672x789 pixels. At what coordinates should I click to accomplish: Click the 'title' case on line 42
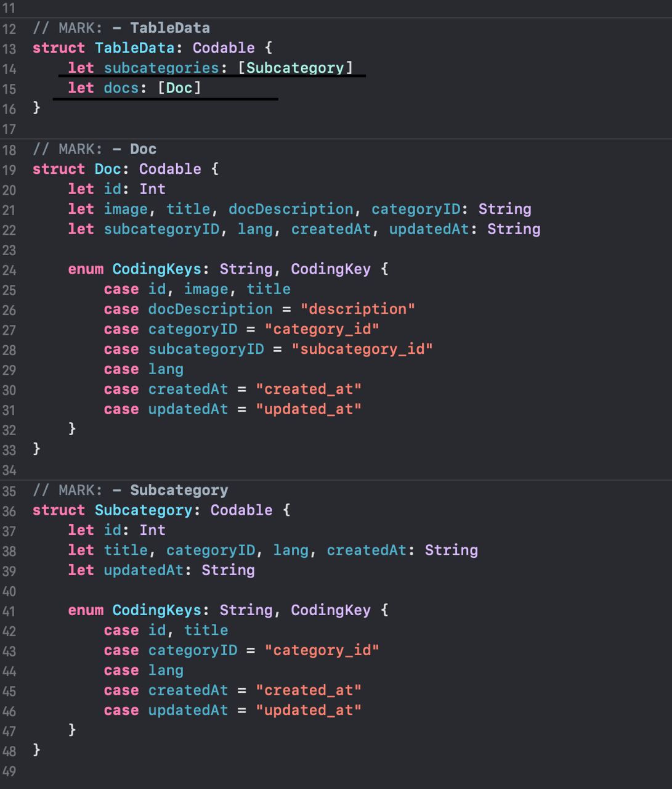click(206, 630)
